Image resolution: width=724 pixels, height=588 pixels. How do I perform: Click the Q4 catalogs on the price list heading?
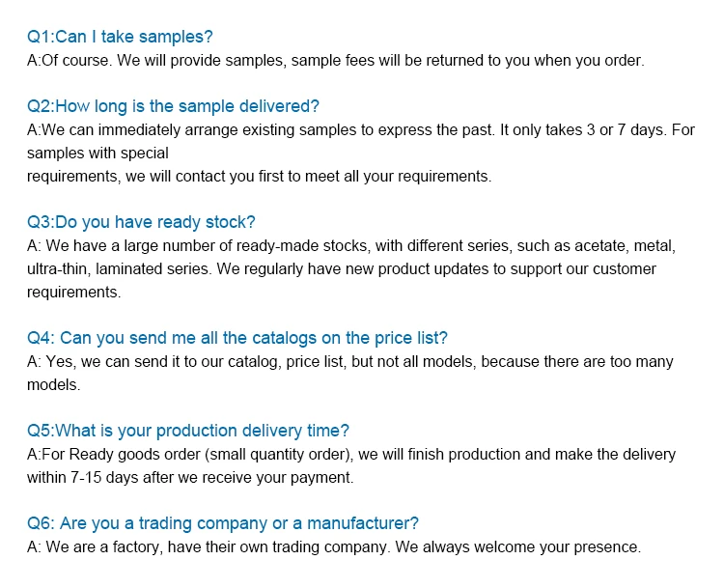237,338
